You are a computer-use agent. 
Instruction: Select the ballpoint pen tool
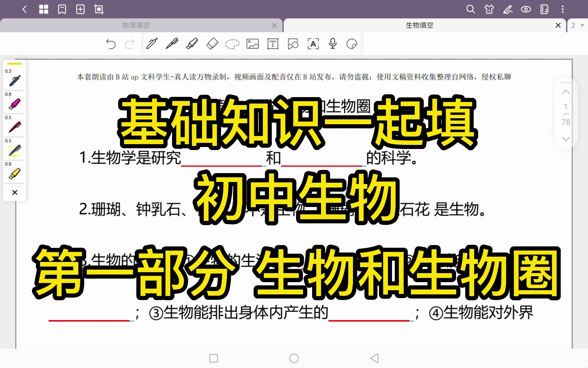click(172, 44)
